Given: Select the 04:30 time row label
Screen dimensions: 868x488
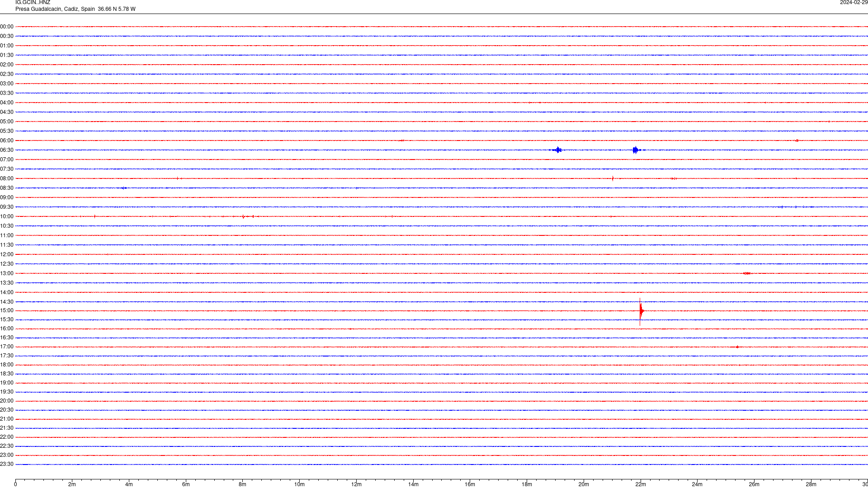Looking at the screenshot, I should (x=7, y=112).
